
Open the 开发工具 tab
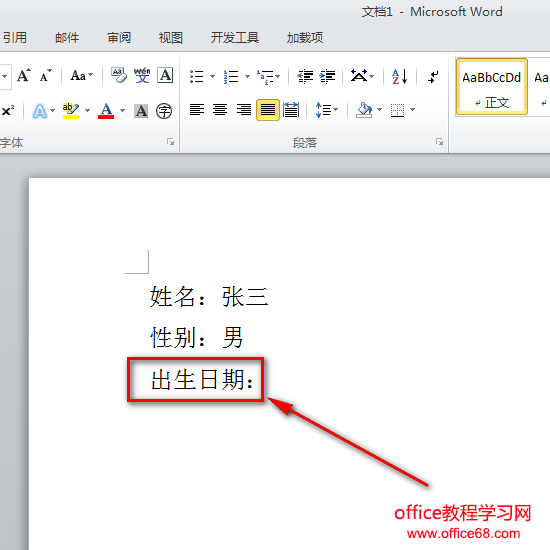235,38
